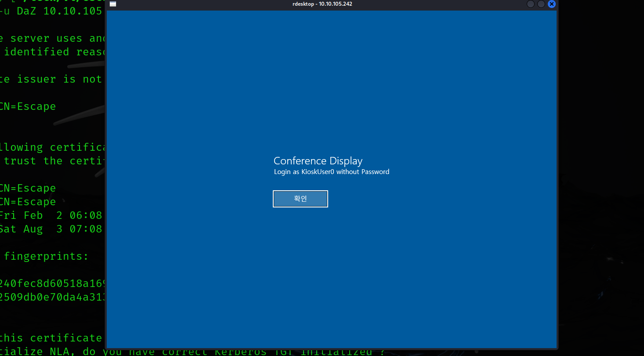Click the 'te issuer is not' terminal line
This screenshot has height=356, width=644.
(51, 79)
